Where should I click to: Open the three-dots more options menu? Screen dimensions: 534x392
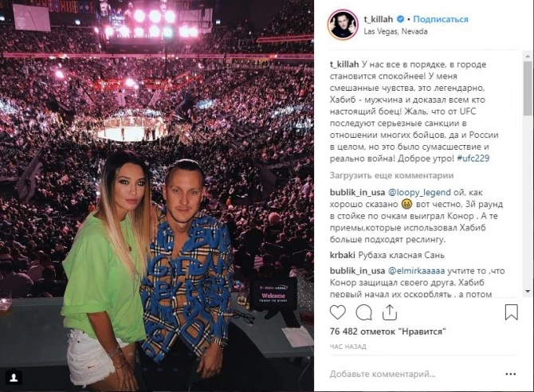511,374
